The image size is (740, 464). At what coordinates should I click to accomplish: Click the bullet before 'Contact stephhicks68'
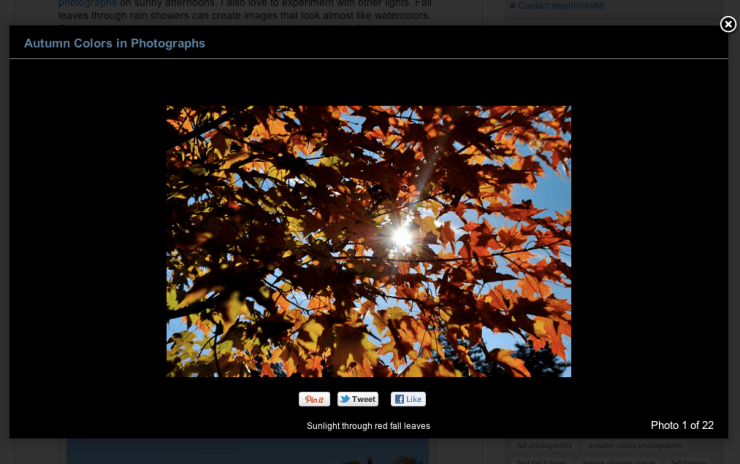pyautogui.click(x=512, y=6)
